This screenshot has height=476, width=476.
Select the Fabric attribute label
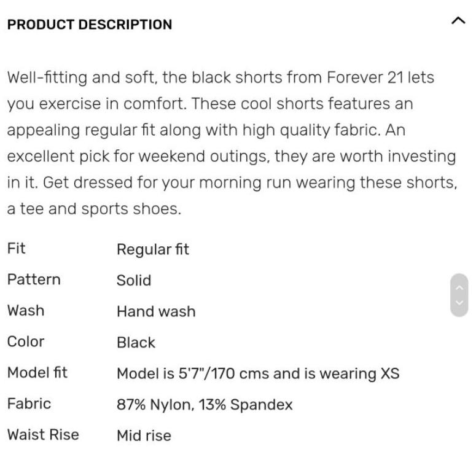29,404
